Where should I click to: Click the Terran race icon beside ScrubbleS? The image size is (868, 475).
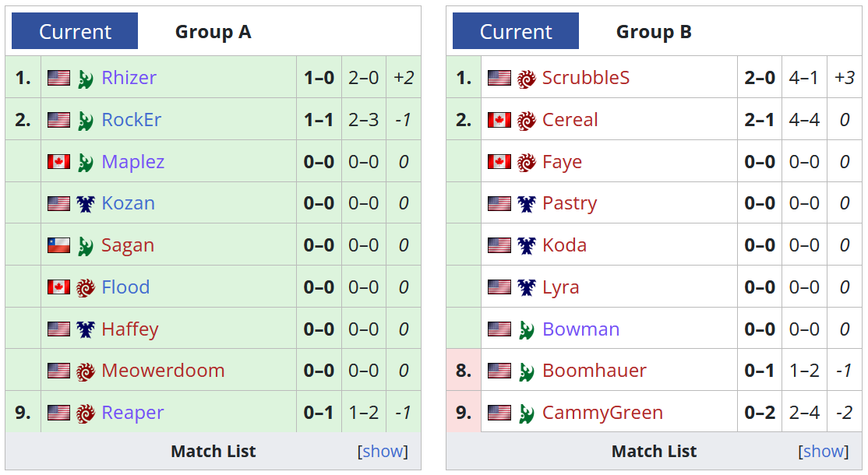pyautogui.click(x=527, y=79)
